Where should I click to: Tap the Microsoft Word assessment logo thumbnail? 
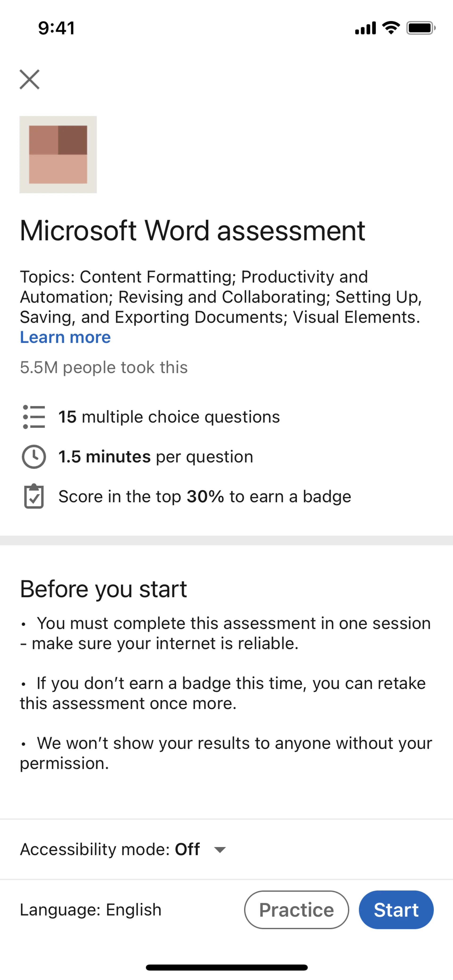(x=58, y=154)
